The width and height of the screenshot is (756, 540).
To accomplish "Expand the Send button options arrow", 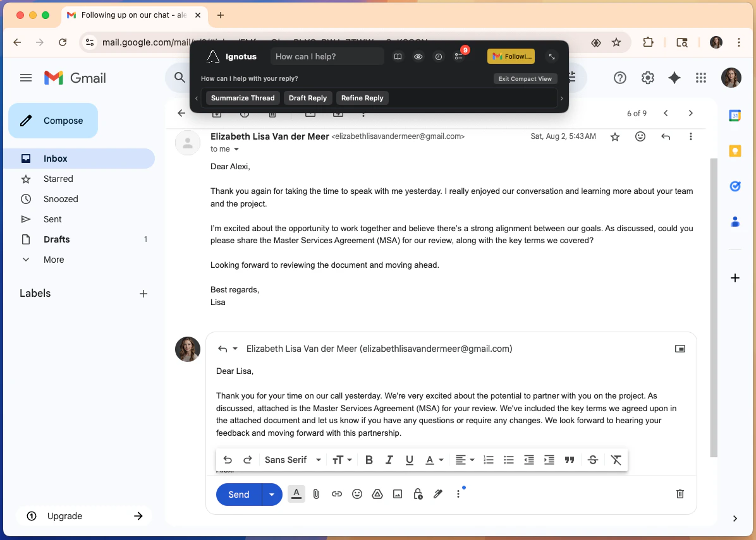I will click(x=272, y=494).
